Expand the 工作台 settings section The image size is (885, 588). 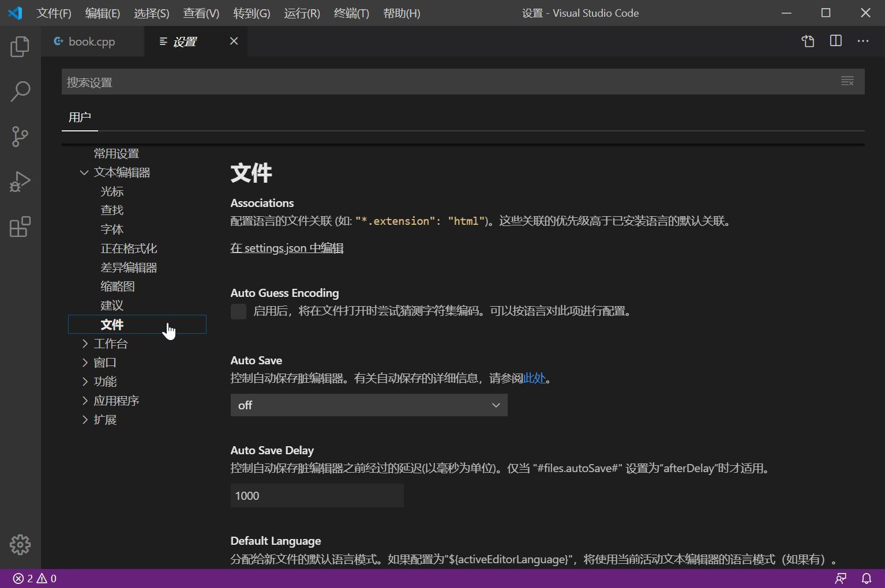85,344
